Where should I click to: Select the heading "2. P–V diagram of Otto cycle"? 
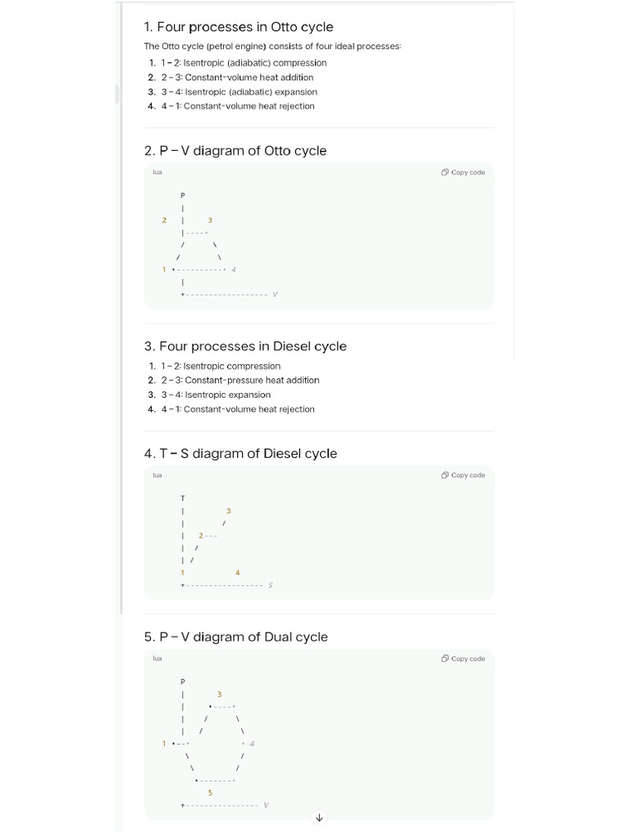coord(235,151)
